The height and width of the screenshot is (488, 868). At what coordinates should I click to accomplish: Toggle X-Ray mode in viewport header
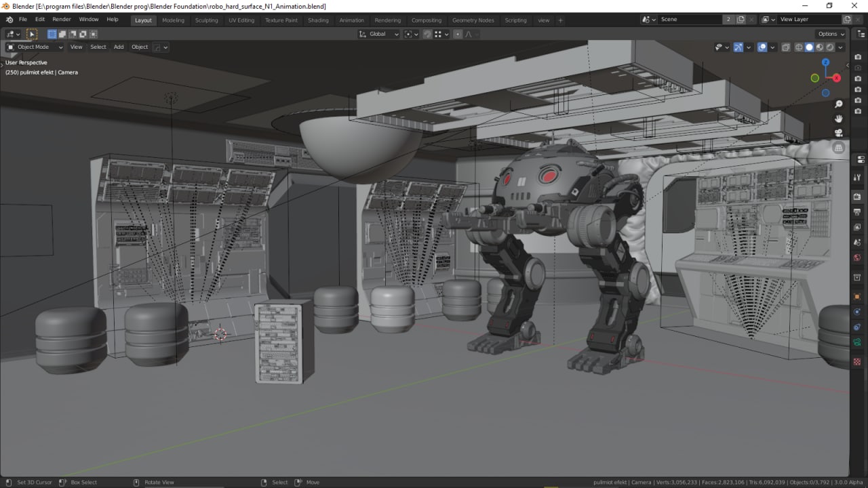click(x=786, y=47)
